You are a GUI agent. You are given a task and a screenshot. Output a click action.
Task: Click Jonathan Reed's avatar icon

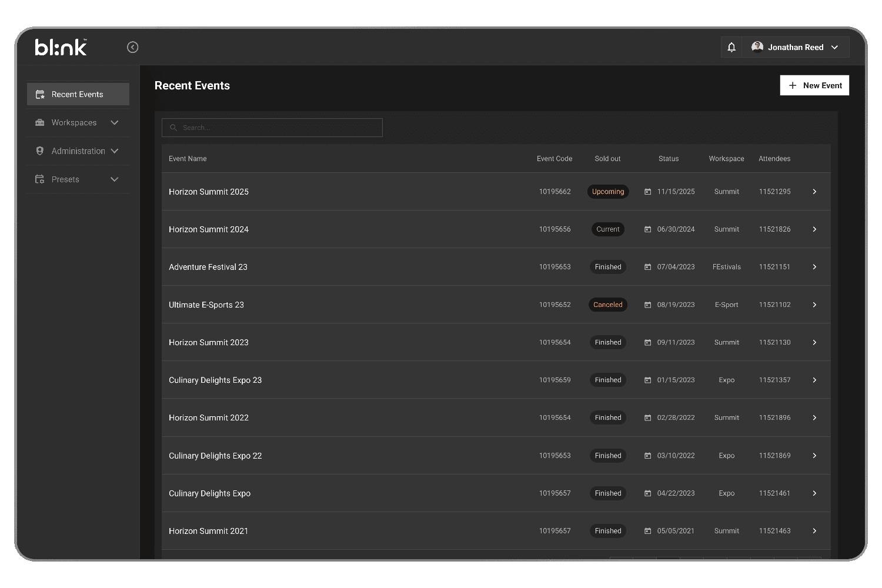pyautogui.click(x=757, y=46)
